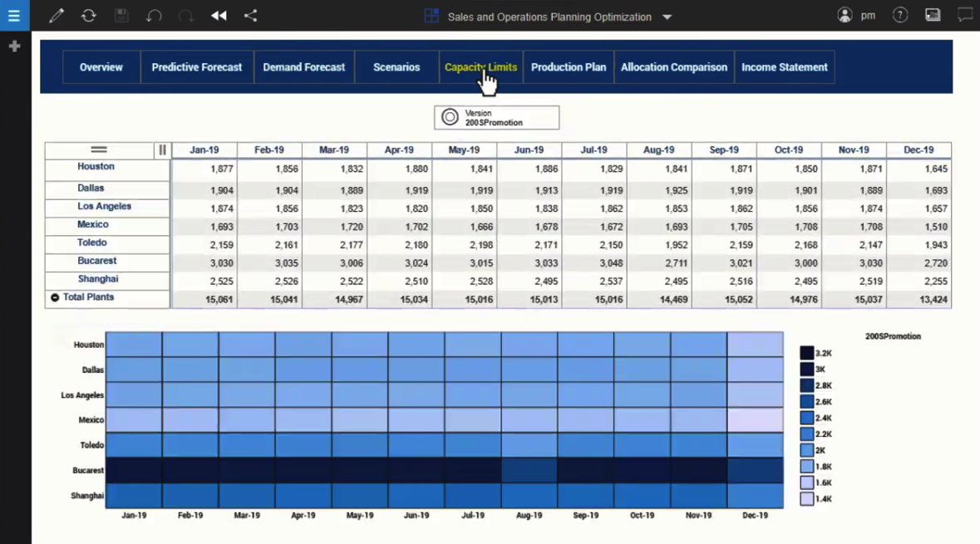The width and height of the screenshot is (980, 544).
Task: Collapse the Total Plants row
Action: (55, 297)
